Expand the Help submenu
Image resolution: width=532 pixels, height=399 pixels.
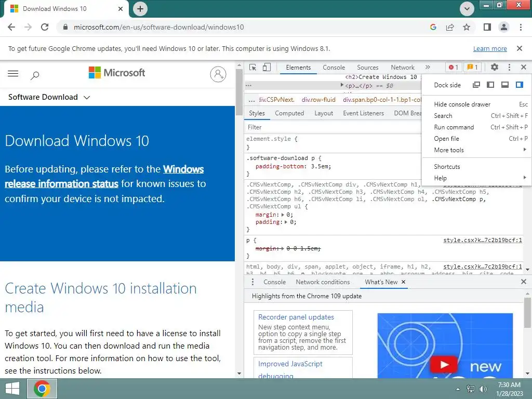coord(477,178)
